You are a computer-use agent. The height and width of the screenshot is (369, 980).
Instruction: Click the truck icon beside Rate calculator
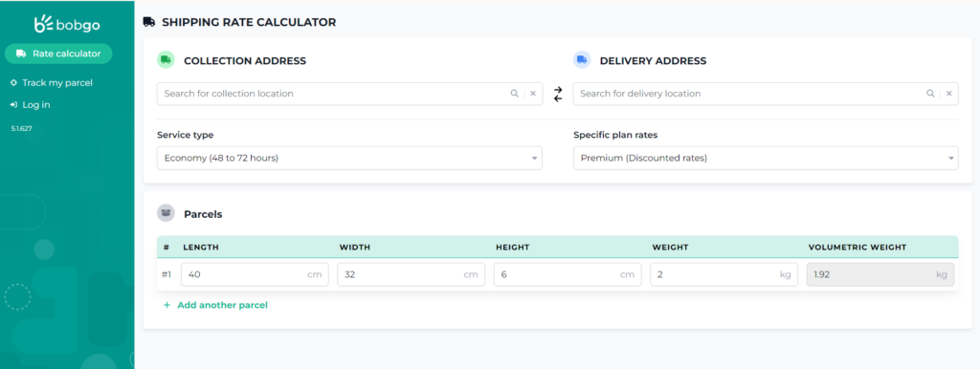(21, 54)
